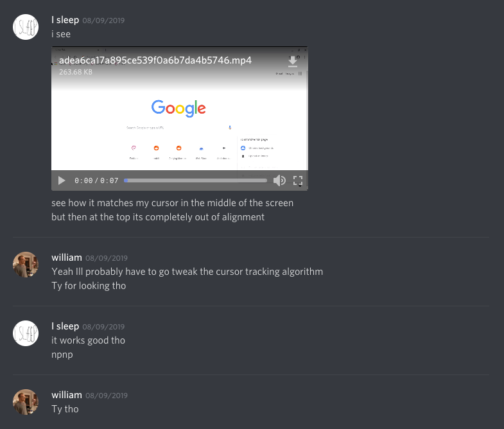Enter fullscreen mode for the video

tap(298, 180)
